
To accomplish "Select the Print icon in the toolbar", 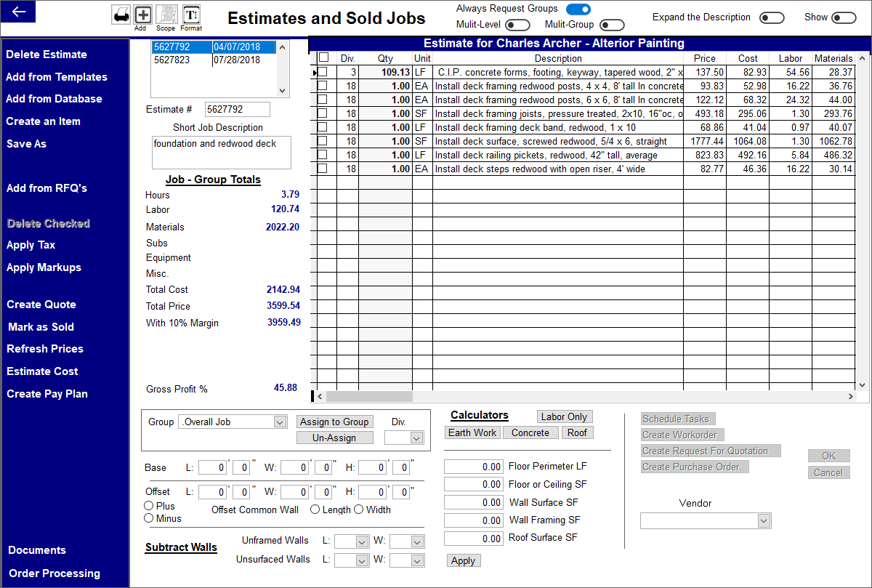I will point(121,14).
